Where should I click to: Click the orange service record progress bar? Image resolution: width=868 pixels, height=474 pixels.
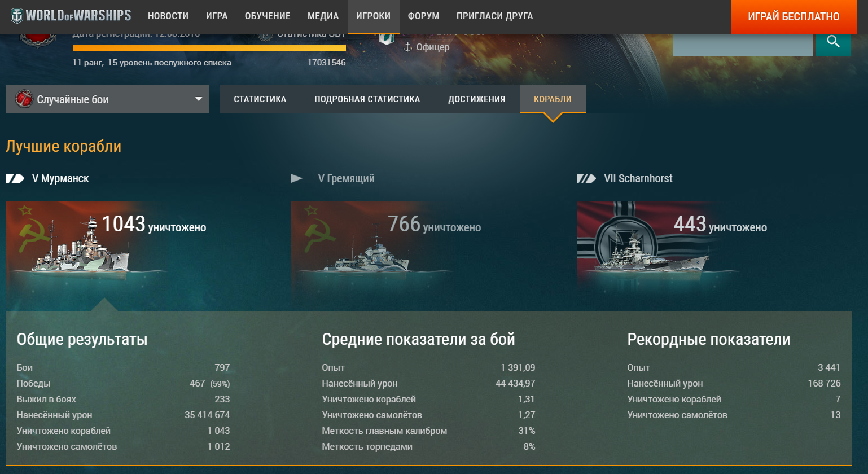(x=209, y=48)
